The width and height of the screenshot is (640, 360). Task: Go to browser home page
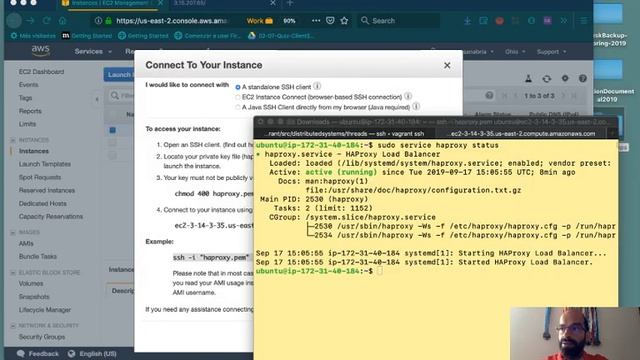tap(62, 20)
